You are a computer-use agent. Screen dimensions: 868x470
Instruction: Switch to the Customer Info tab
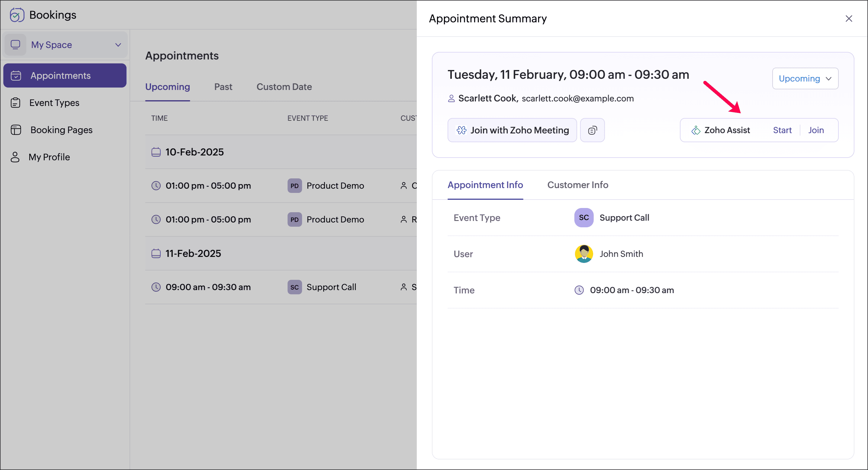click(577, 185)
